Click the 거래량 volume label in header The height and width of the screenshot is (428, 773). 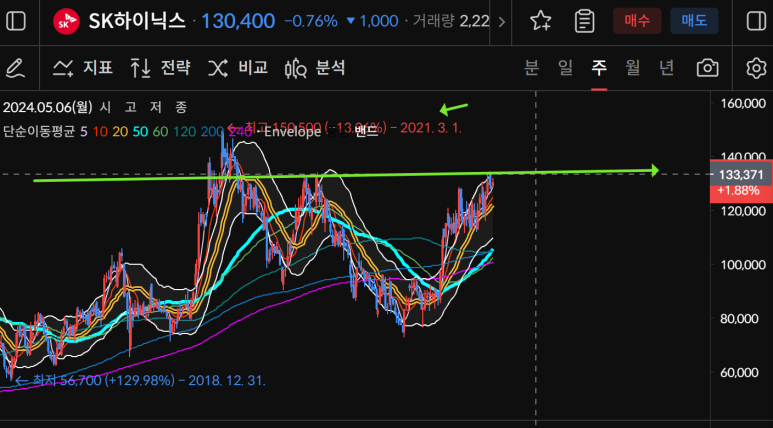(x=432, y=21)
